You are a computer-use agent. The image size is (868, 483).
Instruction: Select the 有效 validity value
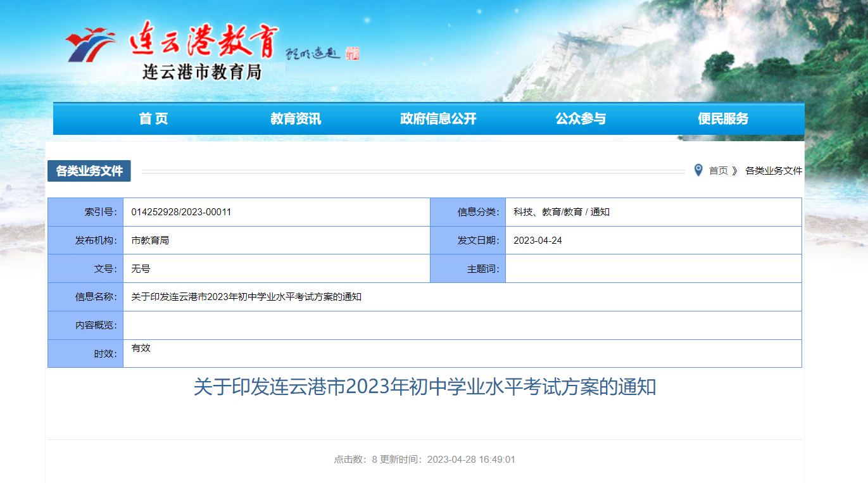pyautogui.click(x=141, y=348)
